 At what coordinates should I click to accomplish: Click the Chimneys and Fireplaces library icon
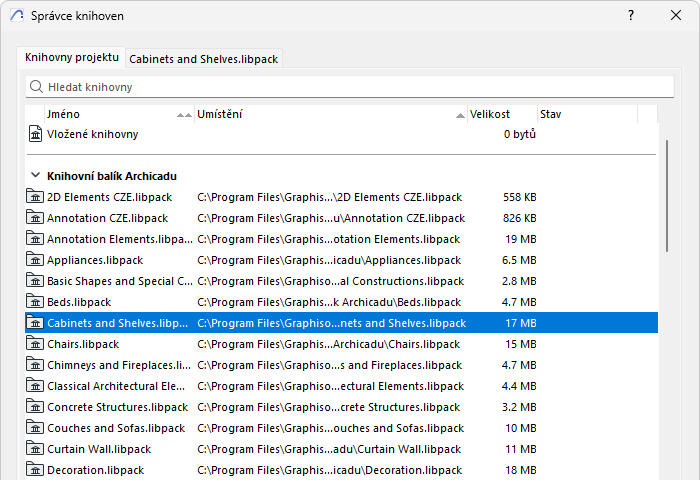[35, 364]
